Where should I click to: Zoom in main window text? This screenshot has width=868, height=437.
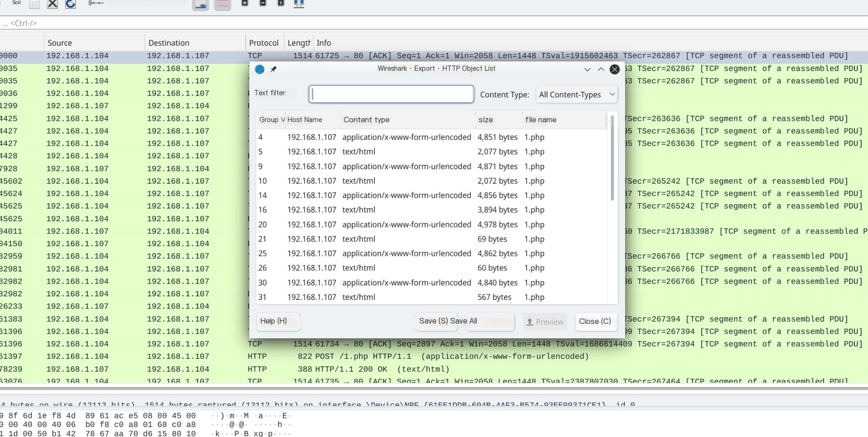245,4
